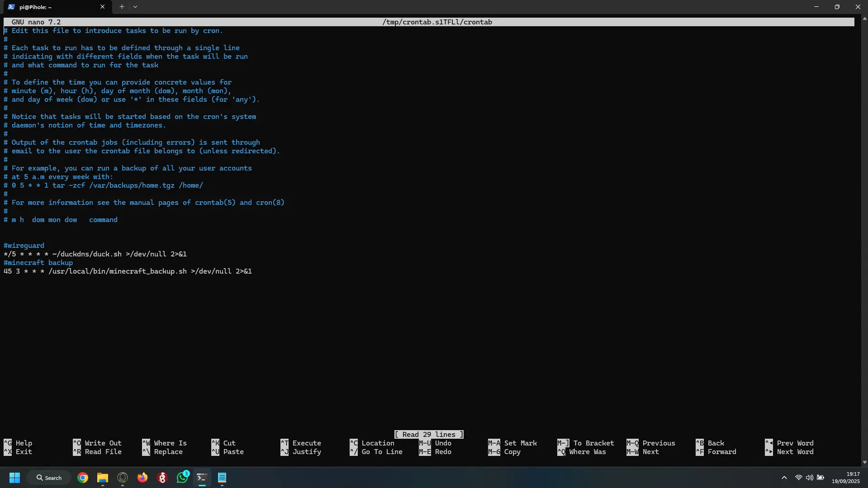The height and width of the screenshot is (488, 868).
Task: Launch Firefox from the taskbar
Action: (142, 478)
